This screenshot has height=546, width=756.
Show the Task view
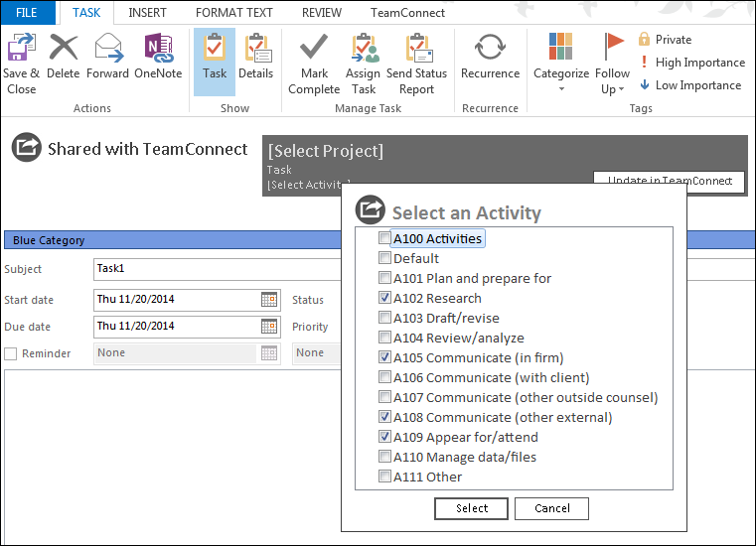point(215,62)
